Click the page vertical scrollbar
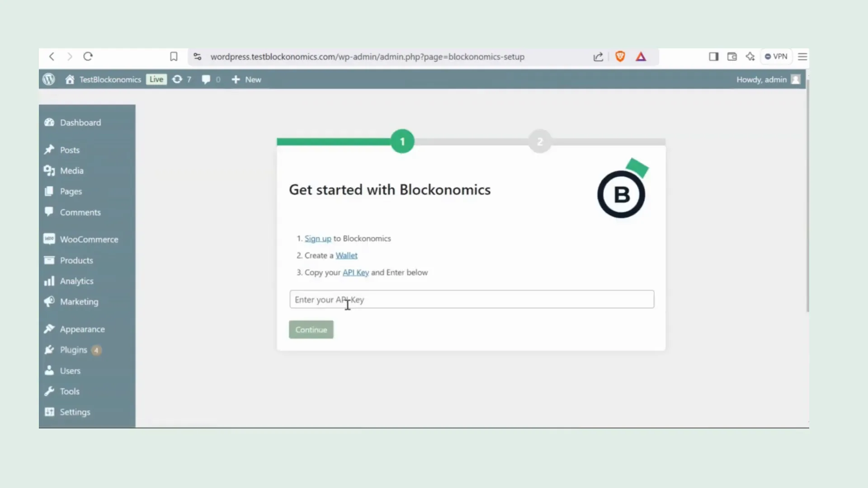This screenshot has height=488, width=868. [807, 197]
